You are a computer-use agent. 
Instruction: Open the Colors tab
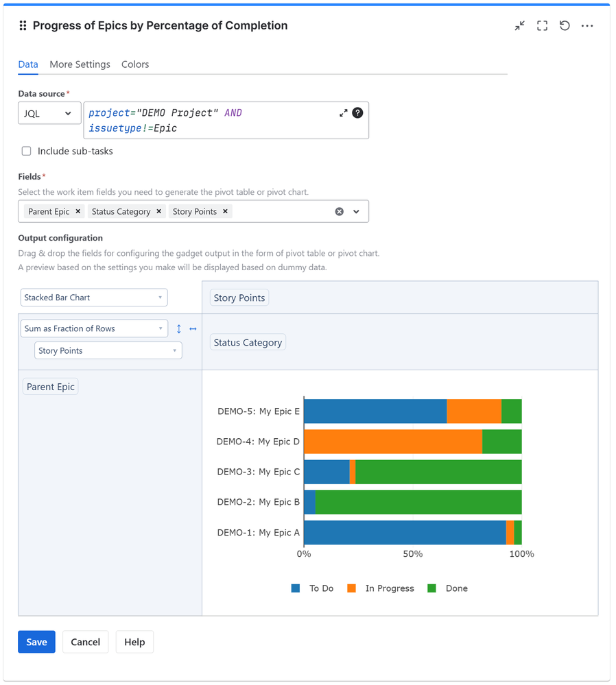[134, 64]
